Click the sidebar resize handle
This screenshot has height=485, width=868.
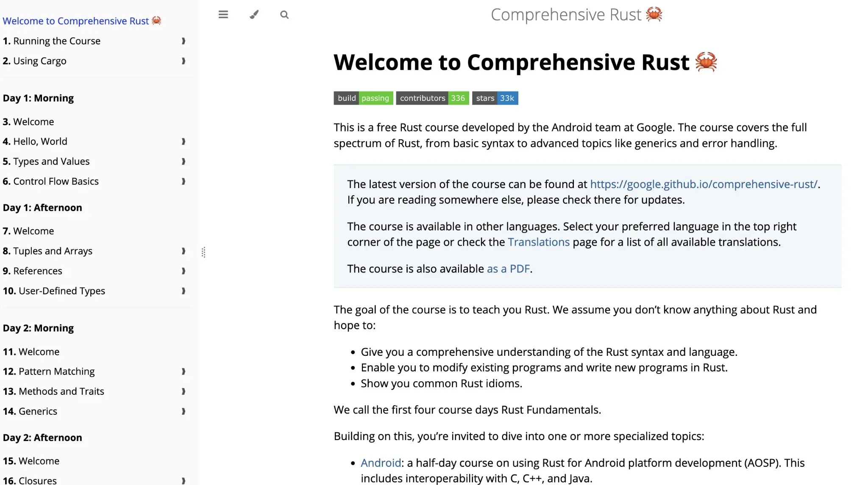pyautogui.click(x=203, y=252)
